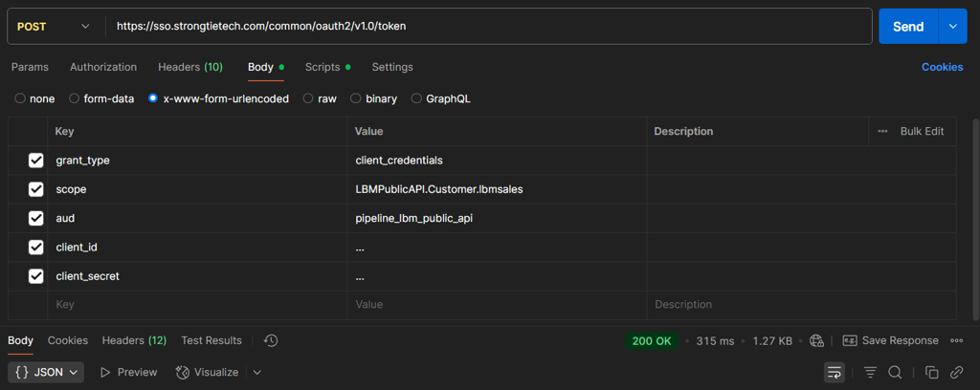The height and width of the screenshot is (390, 980).
Task: Open the three-dot menu beside Save Response
Action: [x=956, y=340]
